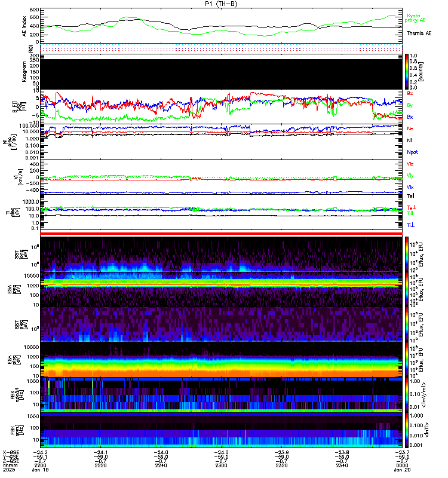Click the 2240 time tick label
This screenshot has height=478, width=448.
coord(161,465)
